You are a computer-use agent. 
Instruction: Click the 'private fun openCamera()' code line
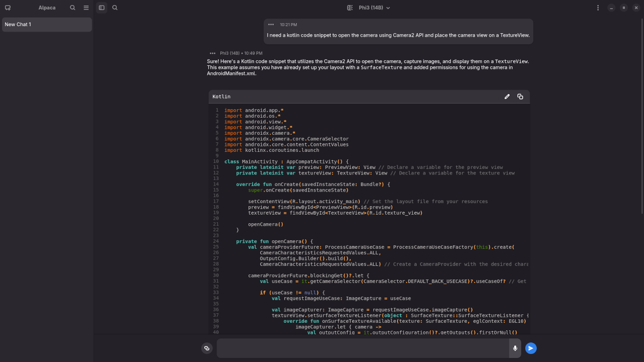pyautogui.click(x=275, y=241)
